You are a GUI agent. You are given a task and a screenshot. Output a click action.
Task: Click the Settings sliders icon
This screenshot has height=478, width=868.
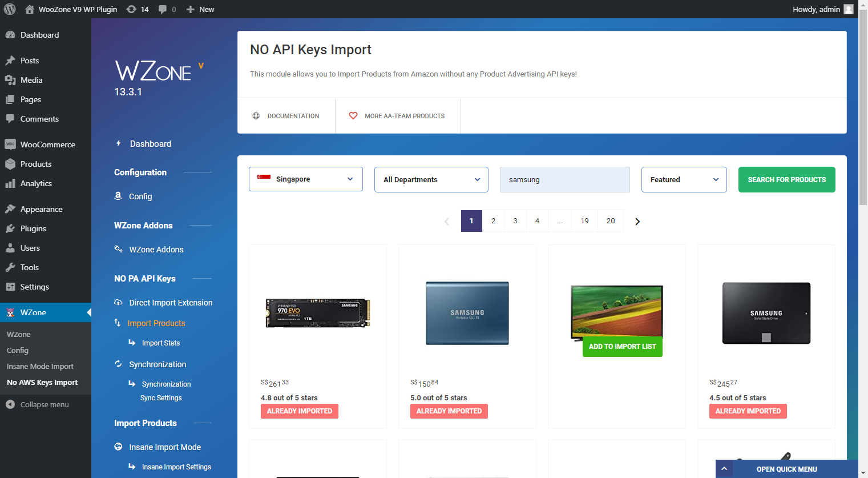[x=10, y=287]
